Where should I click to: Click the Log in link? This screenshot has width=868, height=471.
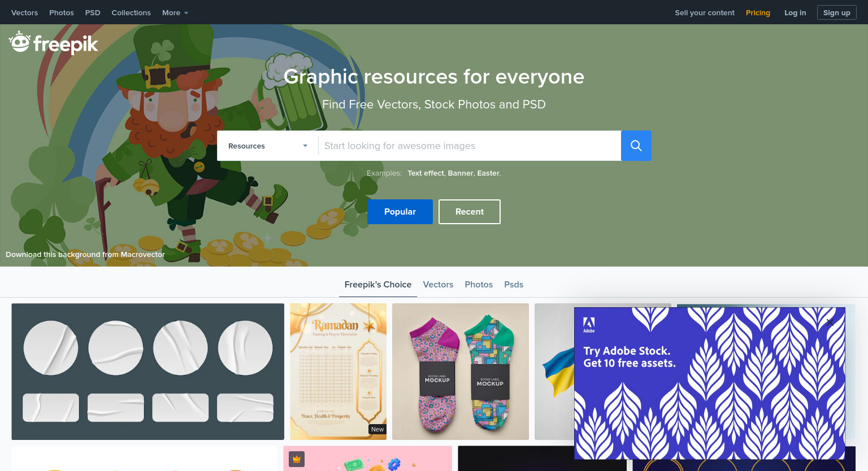[x=795, y=12]
